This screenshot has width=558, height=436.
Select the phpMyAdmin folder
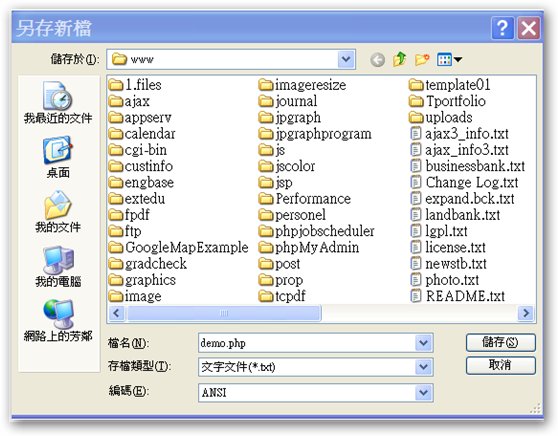tap(309, 247)
